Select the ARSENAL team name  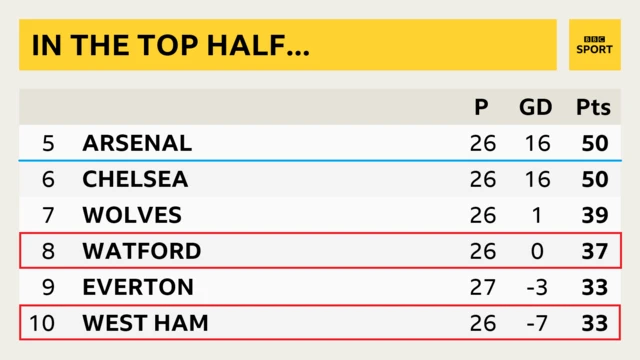click(137, 143)
